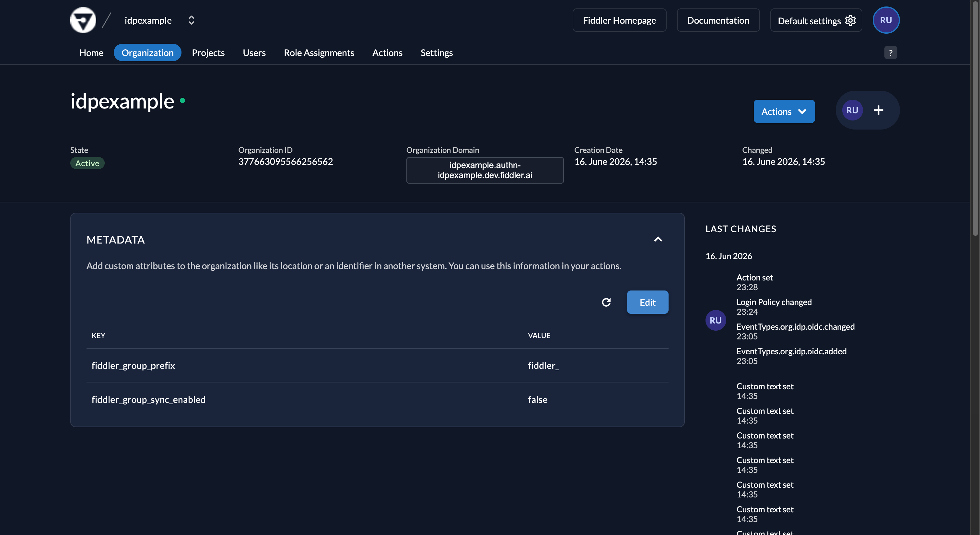Click the Active state badge

point(87,163)
